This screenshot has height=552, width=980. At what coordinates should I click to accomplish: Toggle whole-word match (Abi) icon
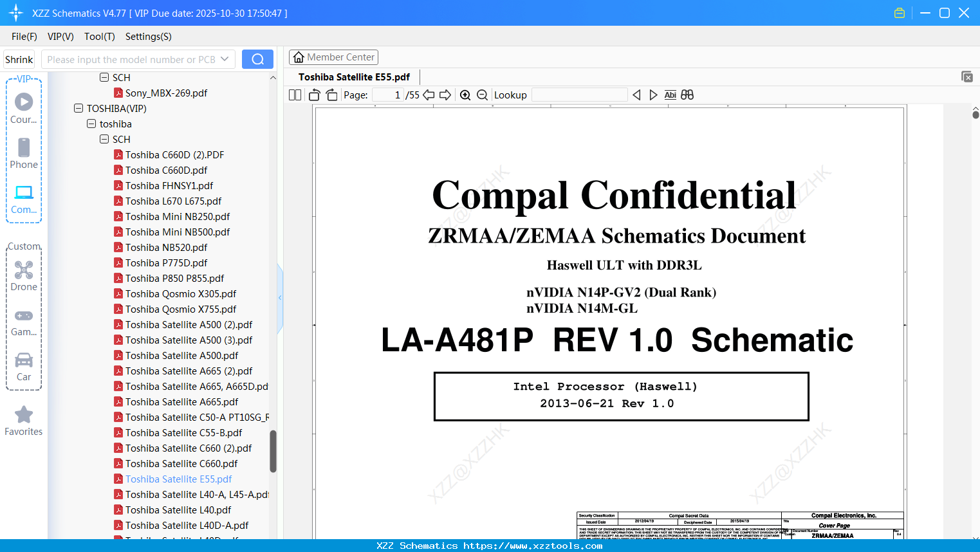670,95
